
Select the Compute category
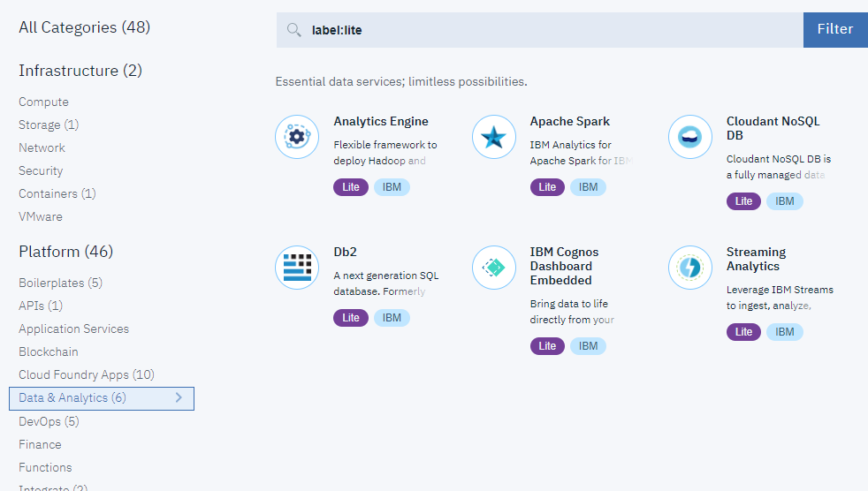tap(43, 102)
